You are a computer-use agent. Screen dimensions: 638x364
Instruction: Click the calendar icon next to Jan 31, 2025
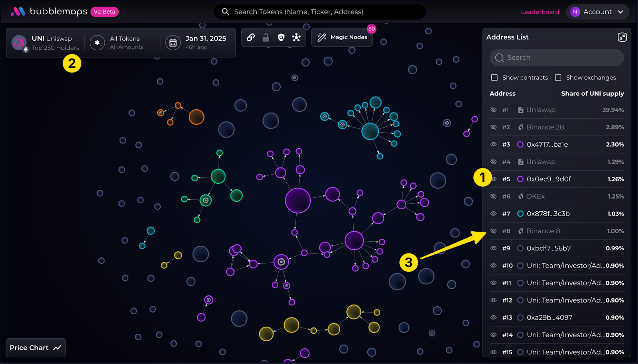[173, 42]
